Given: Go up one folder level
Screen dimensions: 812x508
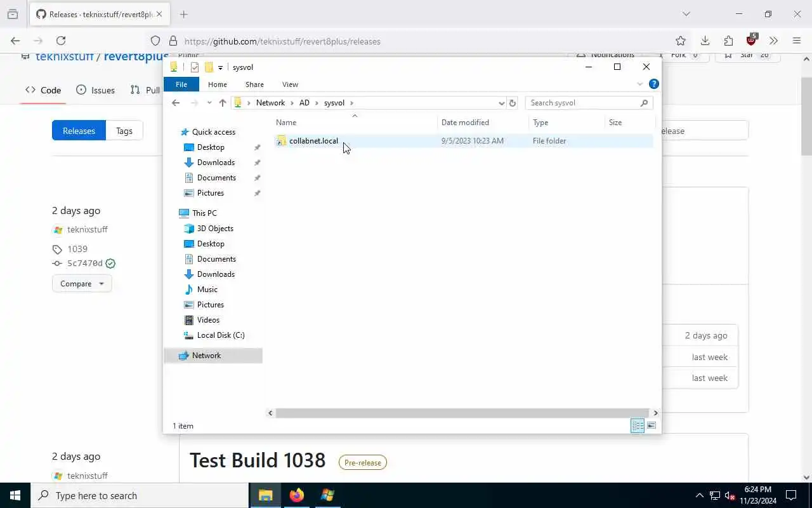Looking at the screenshot, I should click(223, 103).
